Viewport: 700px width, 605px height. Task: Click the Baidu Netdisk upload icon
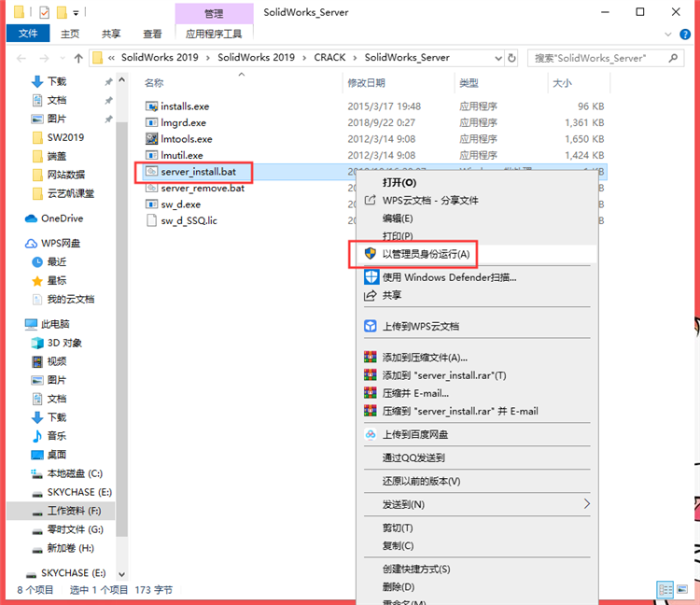pos(371,434)
